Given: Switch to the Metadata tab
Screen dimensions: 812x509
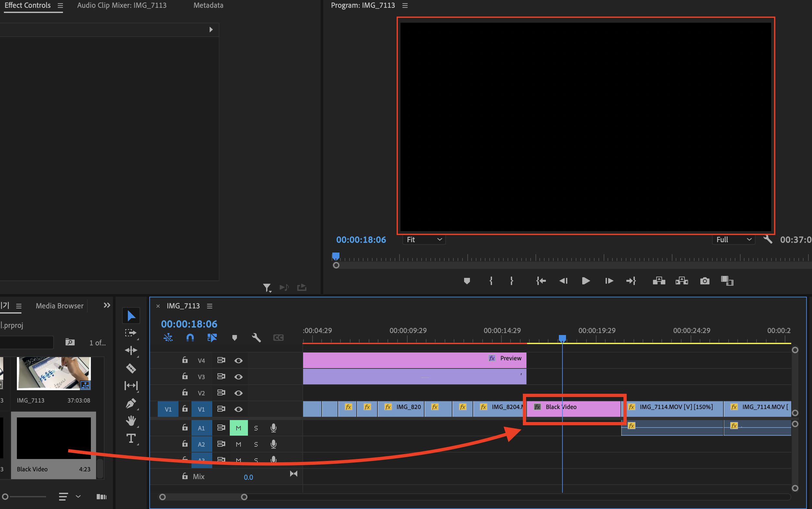Looking at the screenshot, I should (208, 6).
